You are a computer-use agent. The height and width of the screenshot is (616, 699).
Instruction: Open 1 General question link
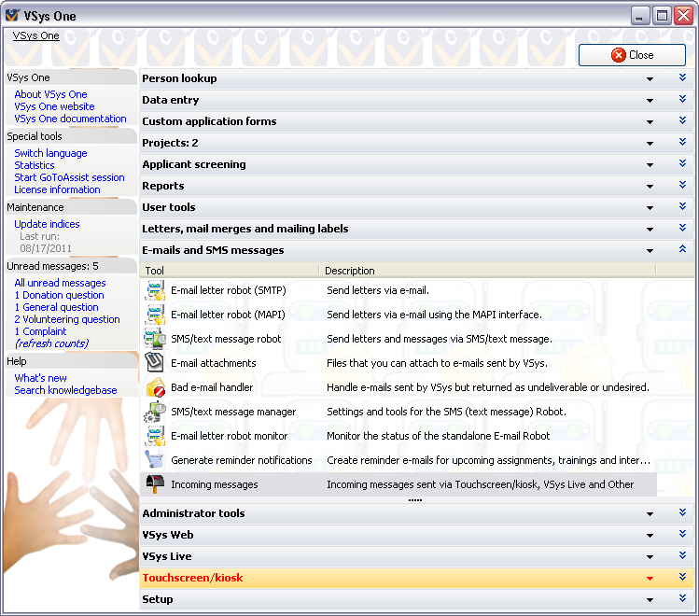coord(56,307)
